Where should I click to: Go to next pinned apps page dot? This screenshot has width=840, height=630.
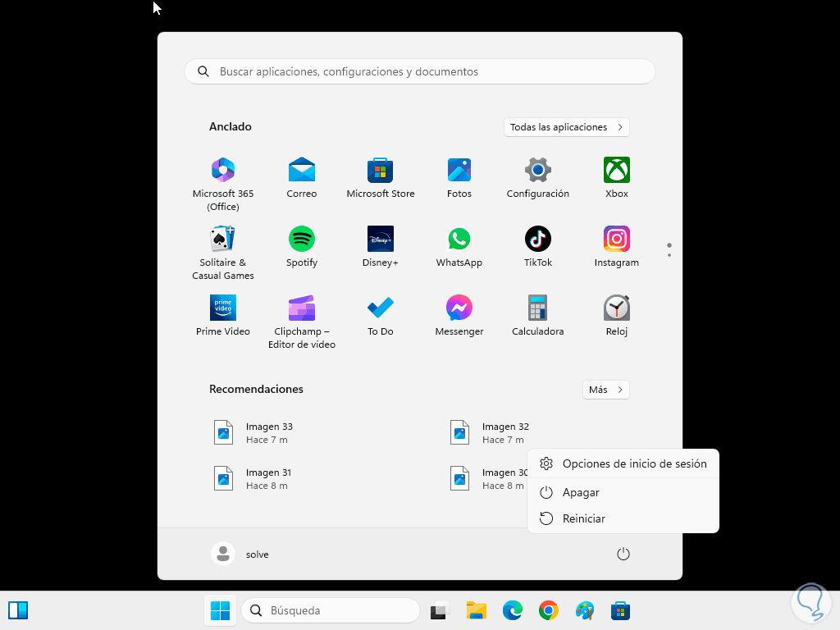tap(669, 255)
